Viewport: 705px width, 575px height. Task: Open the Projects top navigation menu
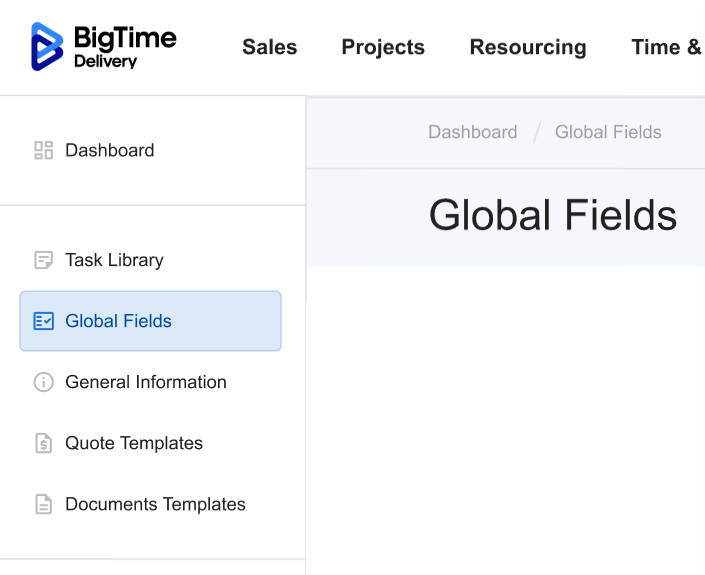[x=383, y=47]
